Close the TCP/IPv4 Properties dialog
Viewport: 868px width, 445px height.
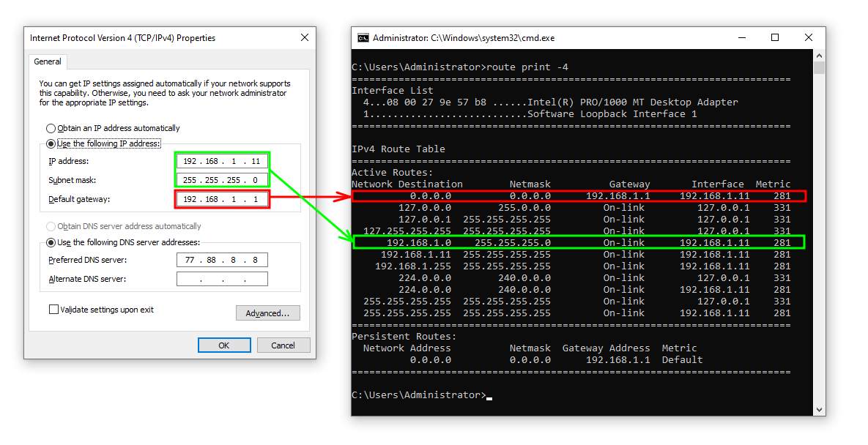pyautogui.click(x=305, y=37)
